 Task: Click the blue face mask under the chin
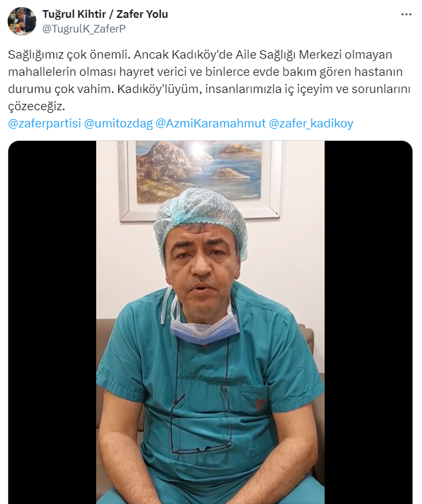pos(206,329)
